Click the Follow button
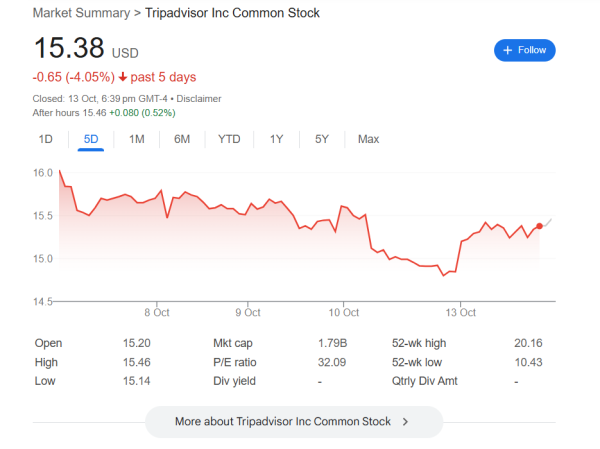 524,50
